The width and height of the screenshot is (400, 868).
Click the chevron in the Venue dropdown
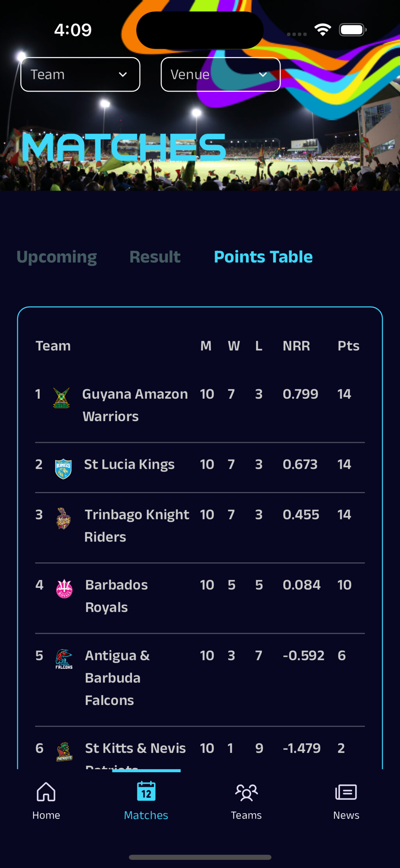[x=263, y=74]
